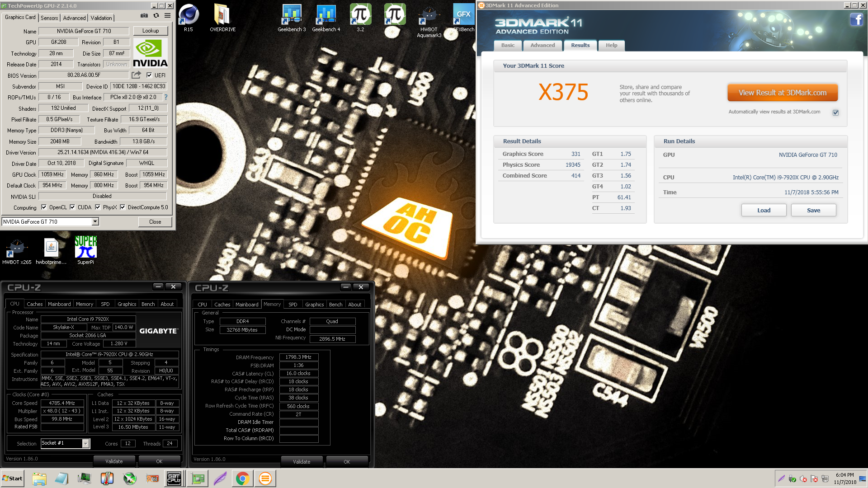
Task: Click the X375 score text
Action: (x=563, y=92)
